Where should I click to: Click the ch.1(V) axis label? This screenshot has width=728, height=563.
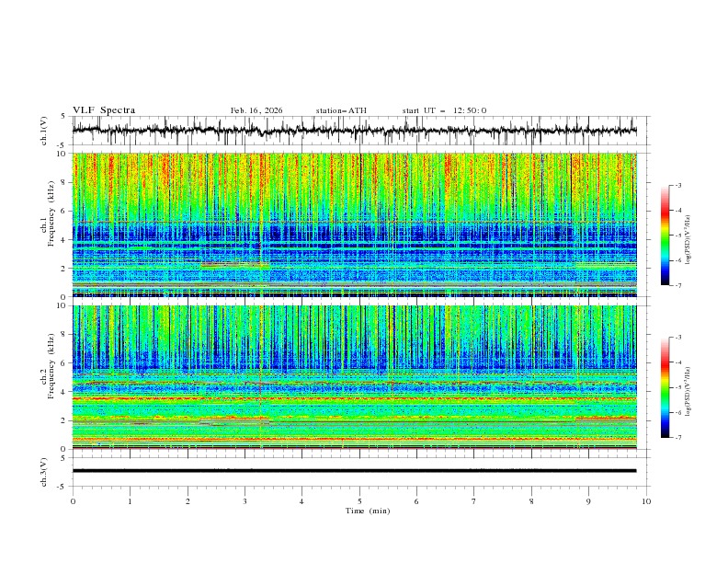coord(45,132)
